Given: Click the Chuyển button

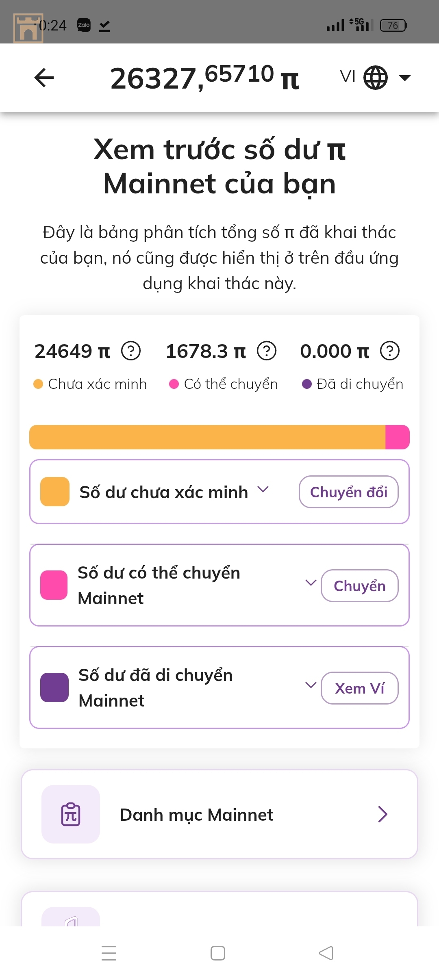Looking at the screenshot, I should (x=360, y=585).
